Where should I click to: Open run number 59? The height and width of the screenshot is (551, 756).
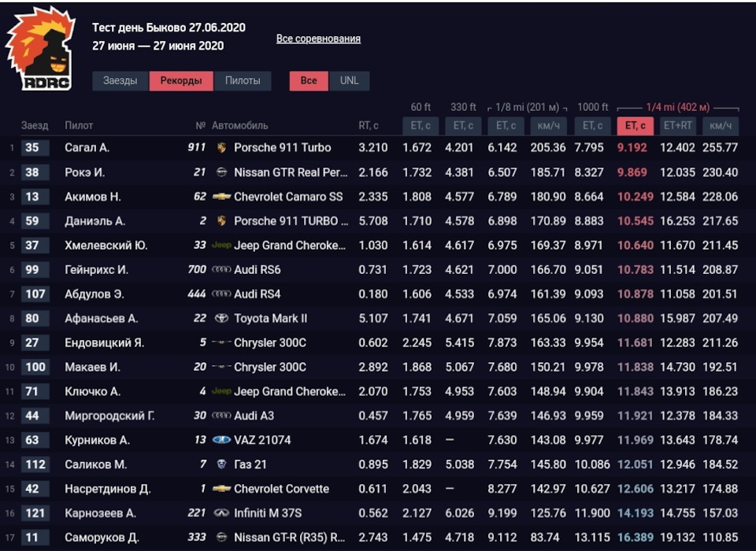(35, 220)
